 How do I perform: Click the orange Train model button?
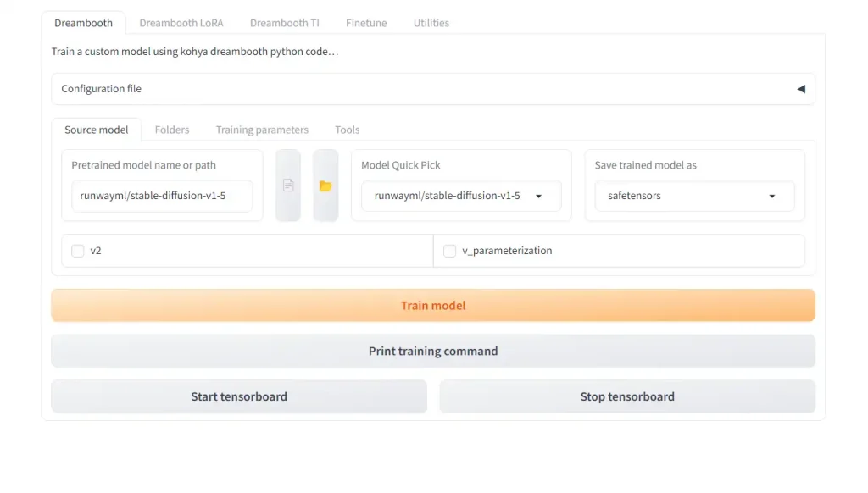pos(433,306)
